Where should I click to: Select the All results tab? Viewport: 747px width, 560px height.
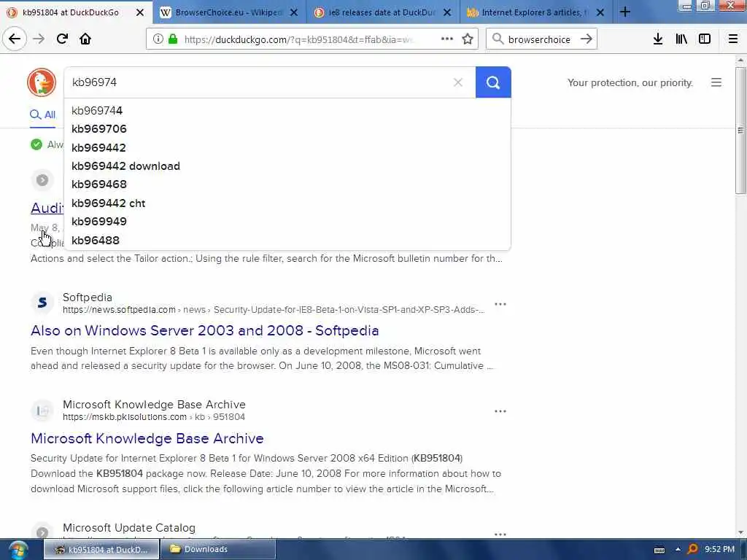(x=43, y=114)
